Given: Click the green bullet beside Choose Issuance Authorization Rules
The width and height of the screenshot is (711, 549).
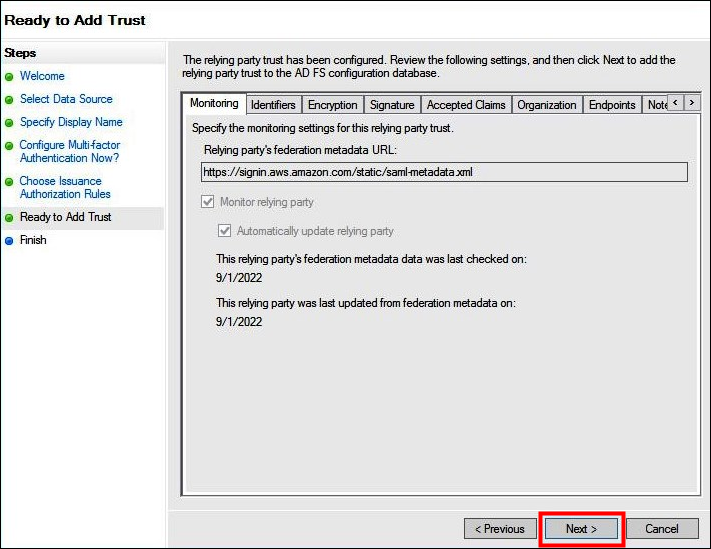Looking at the screenshot, I should [x=9, y=182].
